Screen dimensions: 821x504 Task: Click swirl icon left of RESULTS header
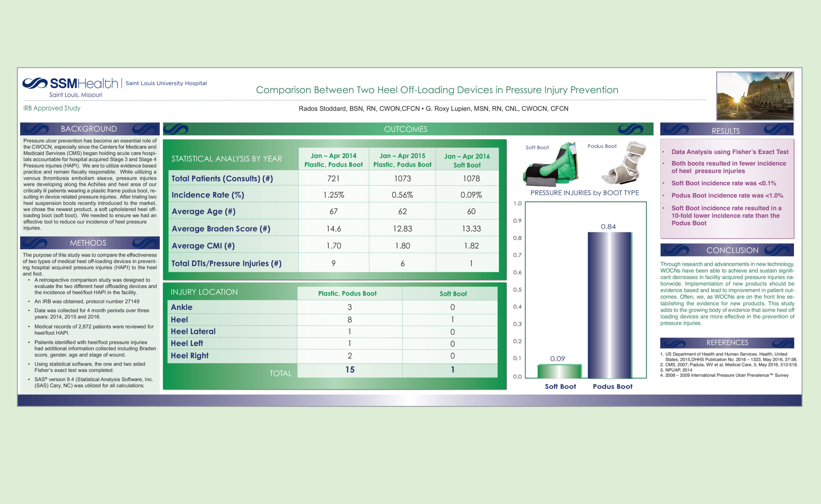point(676,129)
